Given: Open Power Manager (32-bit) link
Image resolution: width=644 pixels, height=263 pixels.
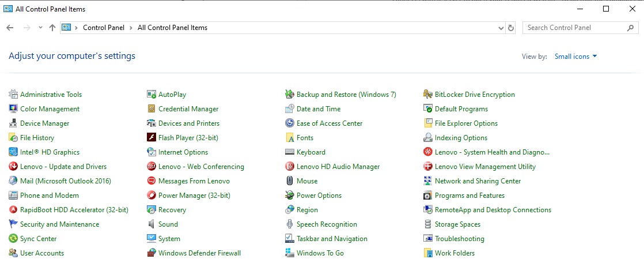Looking at the screenshot, I should tap(194, 195).
